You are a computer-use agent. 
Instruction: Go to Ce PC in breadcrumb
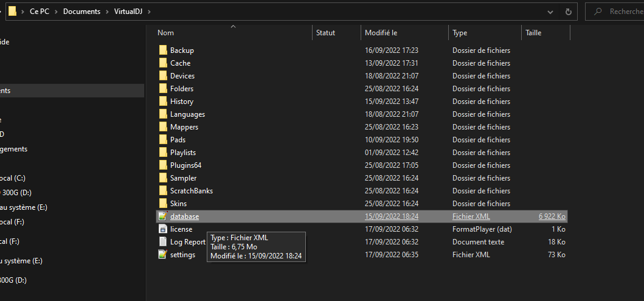tap(40, 12)
